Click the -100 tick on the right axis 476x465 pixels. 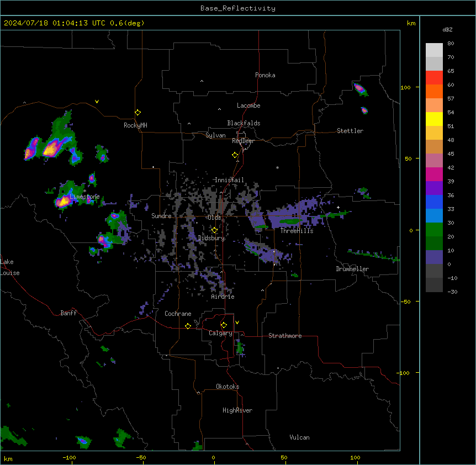coord(404,373)
